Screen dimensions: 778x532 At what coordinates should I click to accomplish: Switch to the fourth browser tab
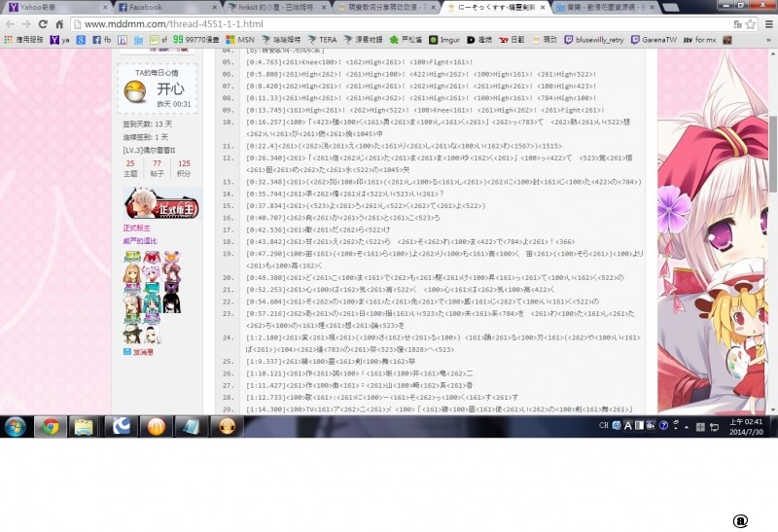point(384,7)
